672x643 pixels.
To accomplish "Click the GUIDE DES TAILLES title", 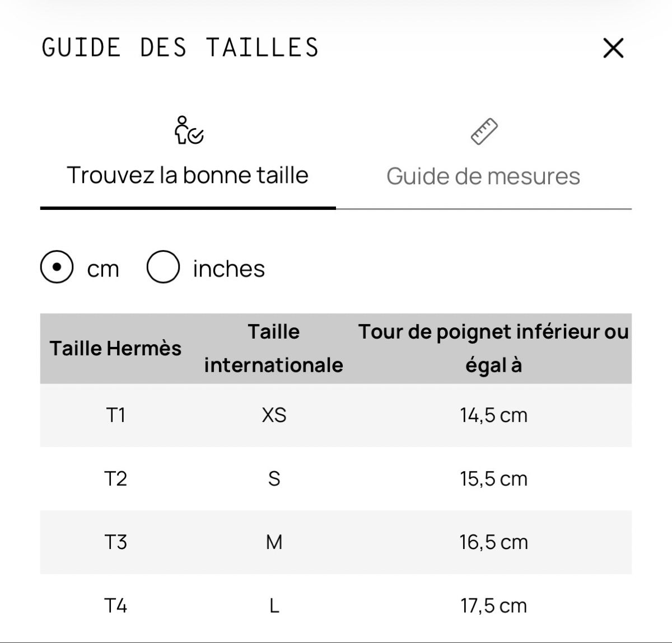I will [x=180, y=48].
